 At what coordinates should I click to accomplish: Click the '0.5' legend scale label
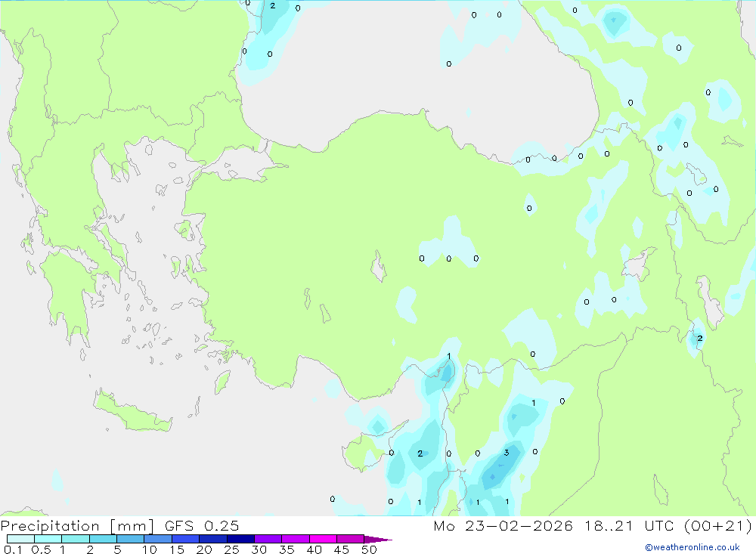pyautogui.click(x=41, y=549)
